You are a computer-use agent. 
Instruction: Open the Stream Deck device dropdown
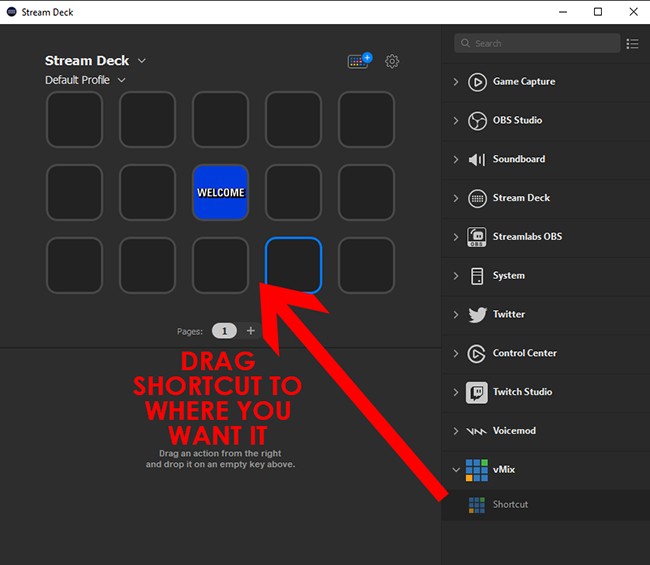(x=142, y=61)
